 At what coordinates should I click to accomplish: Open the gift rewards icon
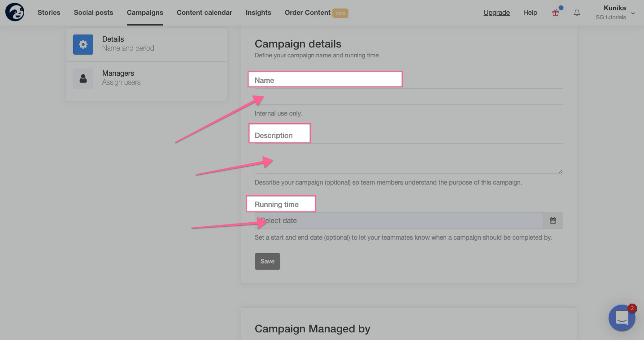[x=556, y=13]
